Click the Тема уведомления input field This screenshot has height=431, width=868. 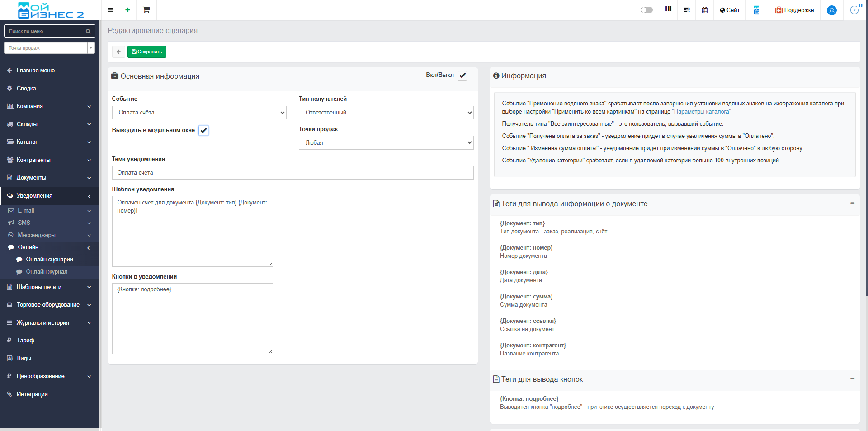pos(292,173)
